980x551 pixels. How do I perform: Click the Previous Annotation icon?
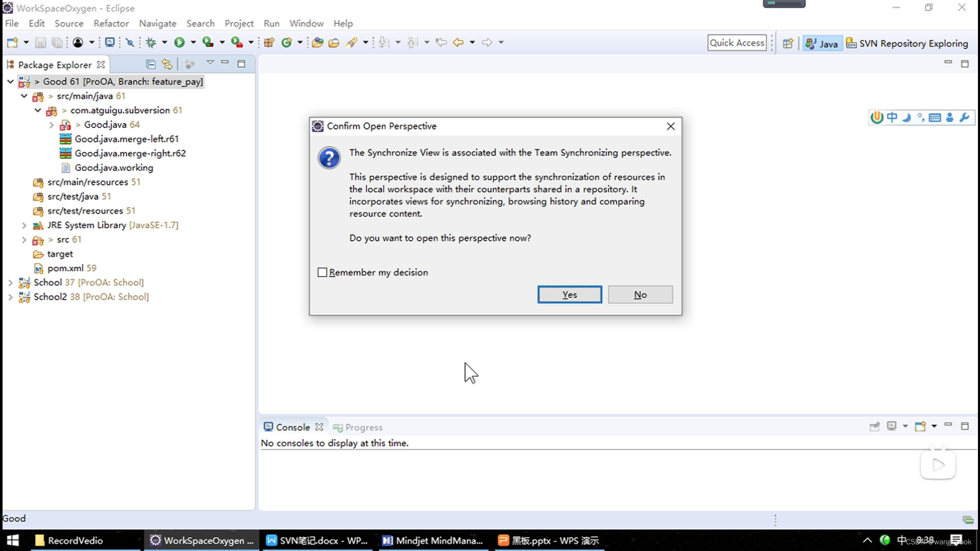412,42
